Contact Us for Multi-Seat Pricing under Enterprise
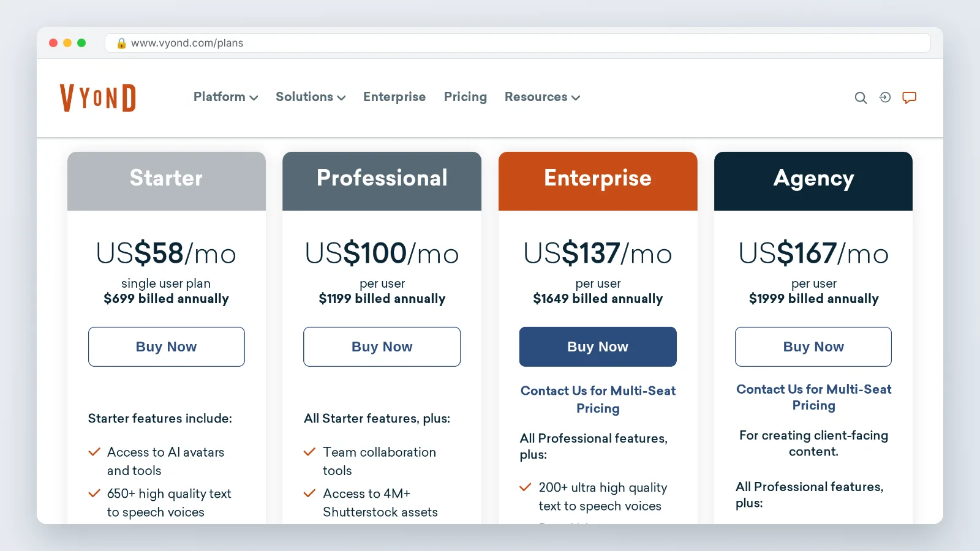980x551 pixels. (598, 399)
